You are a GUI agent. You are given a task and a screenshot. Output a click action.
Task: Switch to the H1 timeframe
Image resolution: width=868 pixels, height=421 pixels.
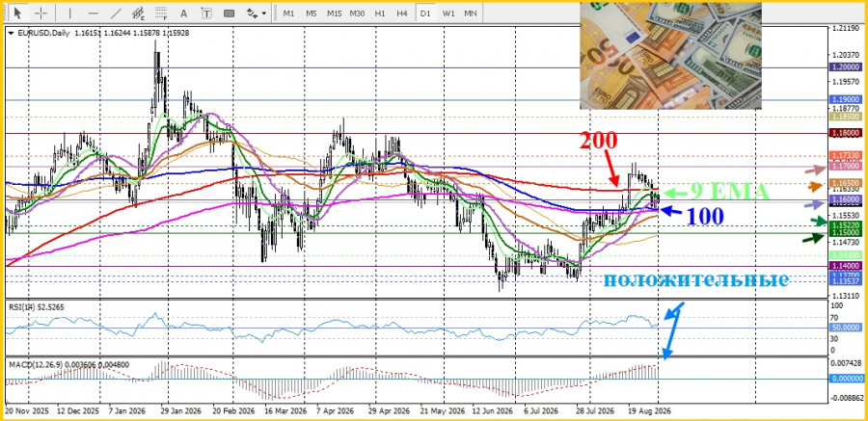click(380, 13)
